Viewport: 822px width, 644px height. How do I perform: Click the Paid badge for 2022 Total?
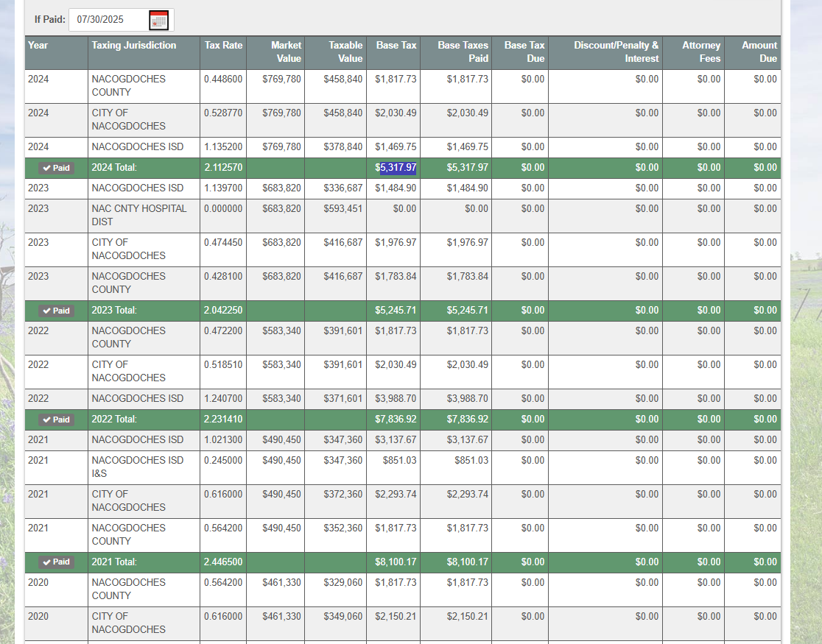point(56,420)
